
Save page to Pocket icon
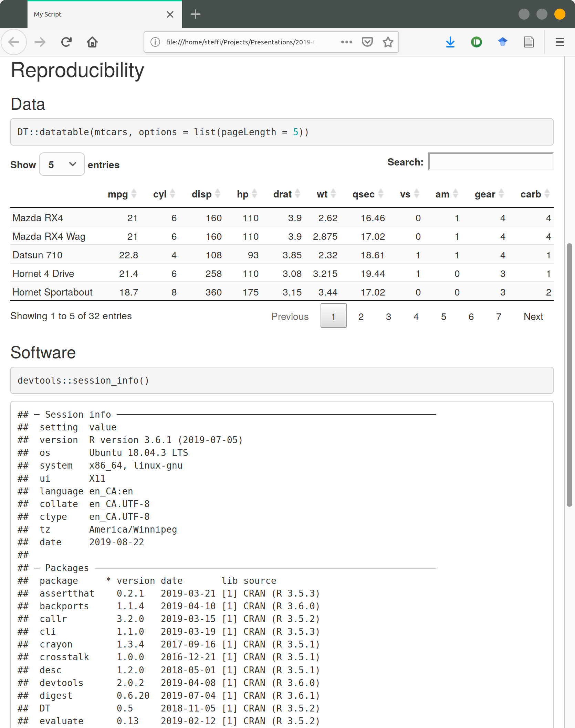click(367, 42)
